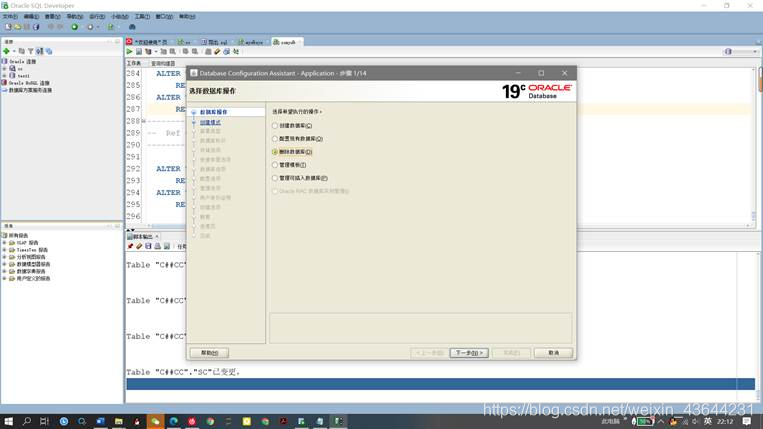Click the eraser Clear icon in worksheet toolbar
Viewport: 763px width, 429px height.
217,52
